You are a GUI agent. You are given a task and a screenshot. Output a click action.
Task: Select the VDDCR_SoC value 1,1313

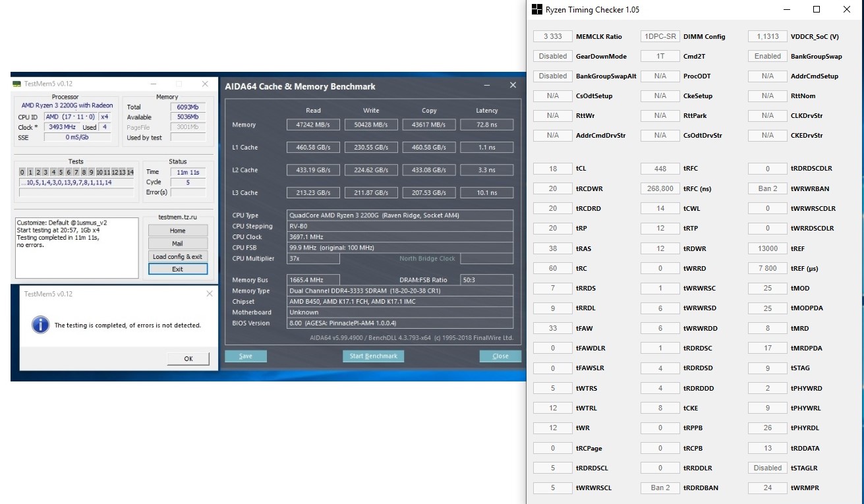click(x=768, y=36)
